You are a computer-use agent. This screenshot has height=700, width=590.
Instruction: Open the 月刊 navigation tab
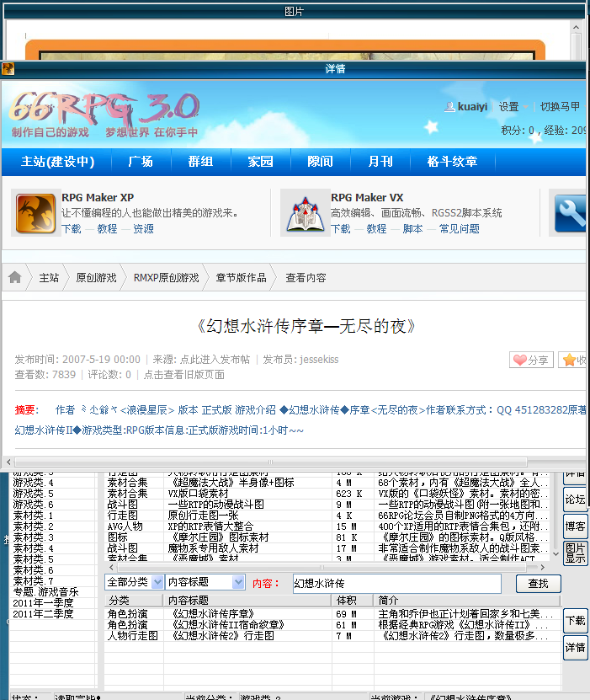pyautogui.click(x=380, y=161)
